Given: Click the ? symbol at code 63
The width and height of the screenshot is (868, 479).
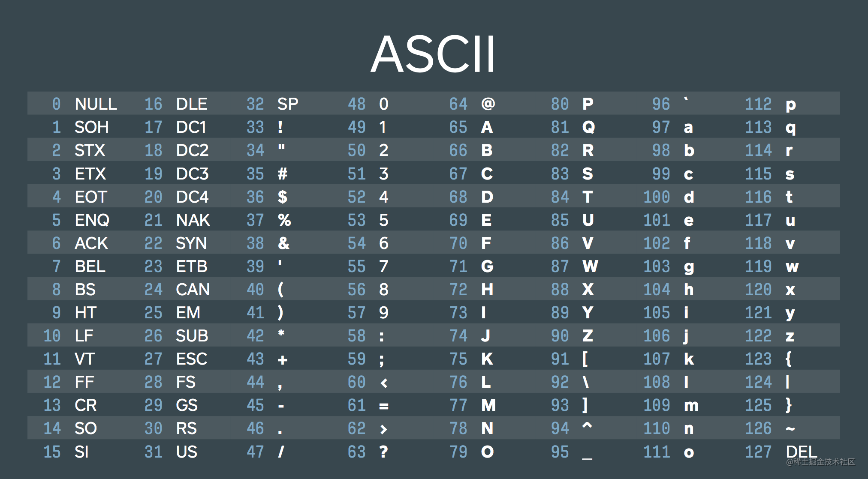Looking at the screenshot, I should pos(384,452).
